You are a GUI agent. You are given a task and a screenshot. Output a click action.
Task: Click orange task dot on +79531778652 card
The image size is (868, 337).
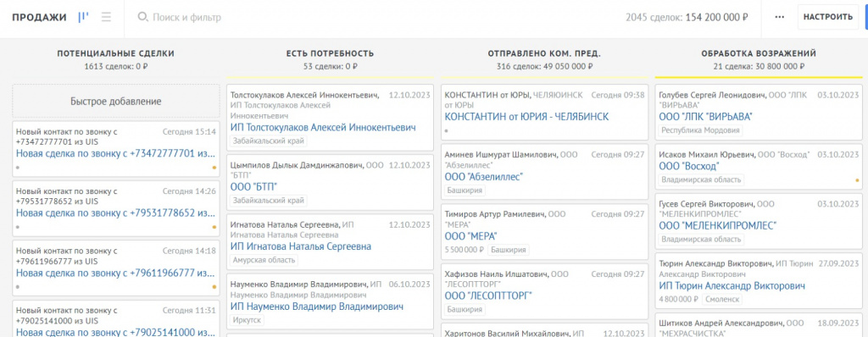(214, 227)
